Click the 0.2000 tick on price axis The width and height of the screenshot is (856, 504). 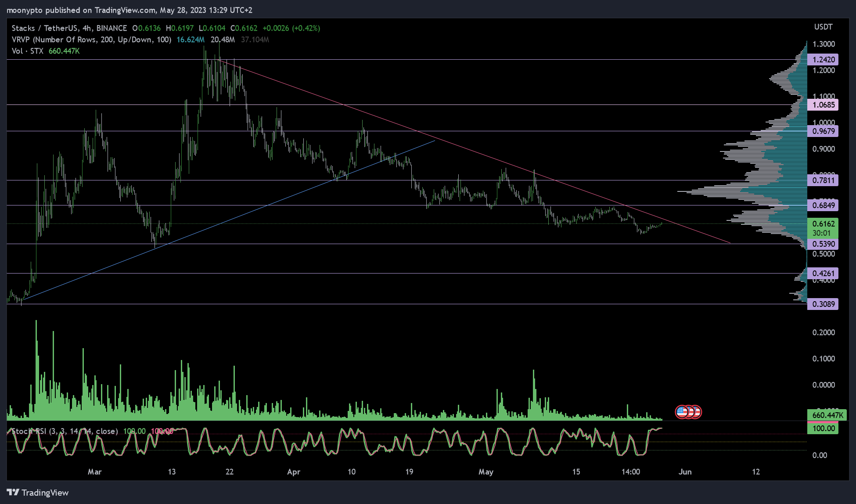(824, 333)
